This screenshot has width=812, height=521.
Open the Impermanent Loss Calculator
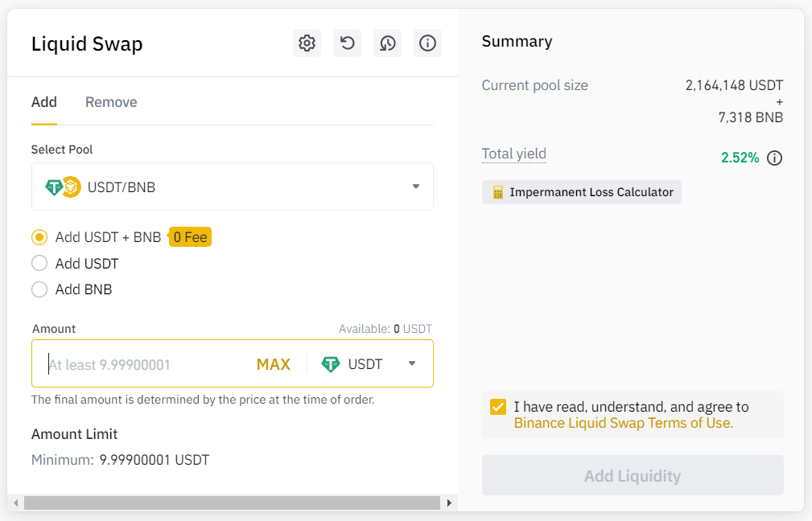click(x=581, y=192)
